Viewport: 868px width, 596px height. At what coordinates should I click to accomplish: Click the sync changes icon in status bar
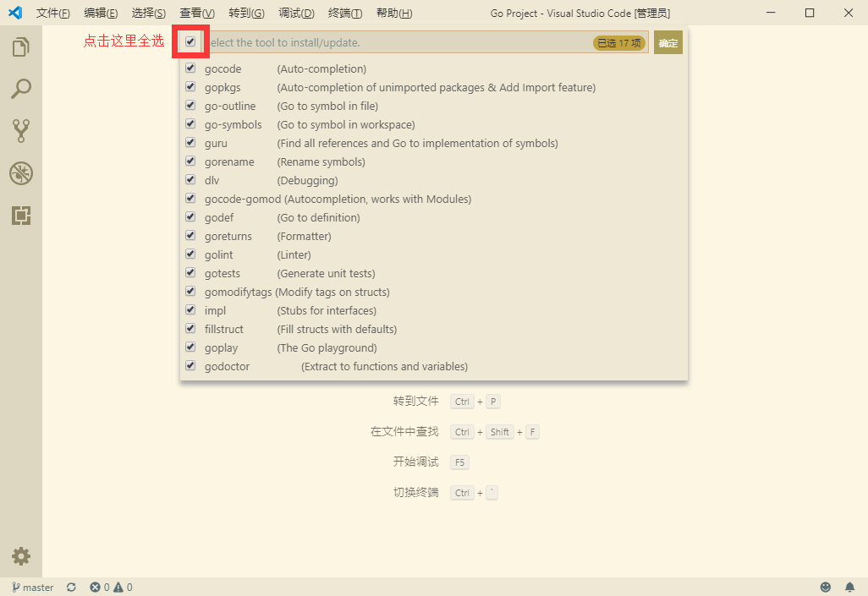tap(71, 587)
